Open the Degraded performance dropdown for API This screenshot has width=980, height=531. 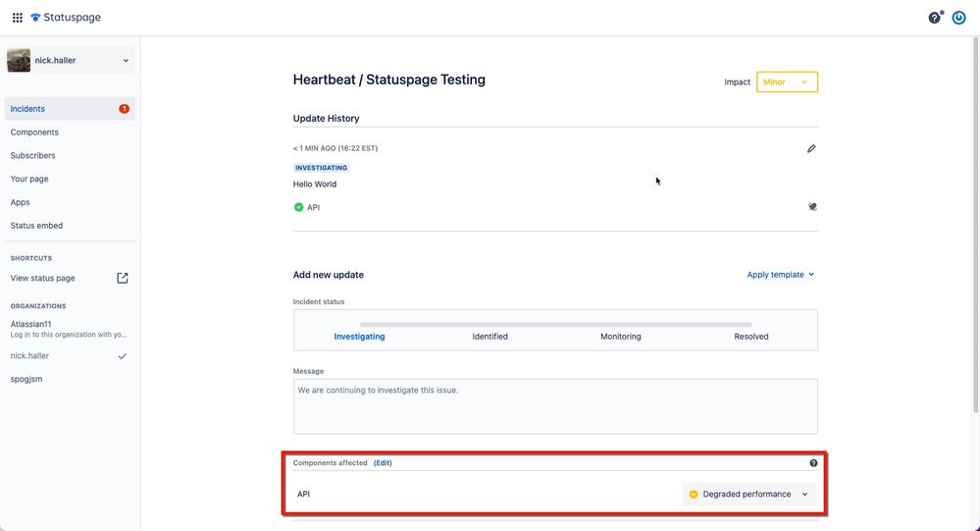point(749,494)
